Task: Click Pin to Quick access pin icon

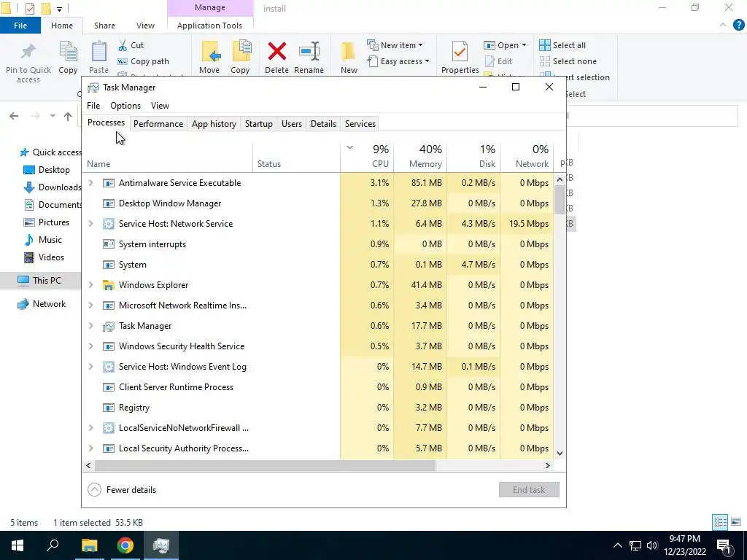Action: tap(28, 51)
